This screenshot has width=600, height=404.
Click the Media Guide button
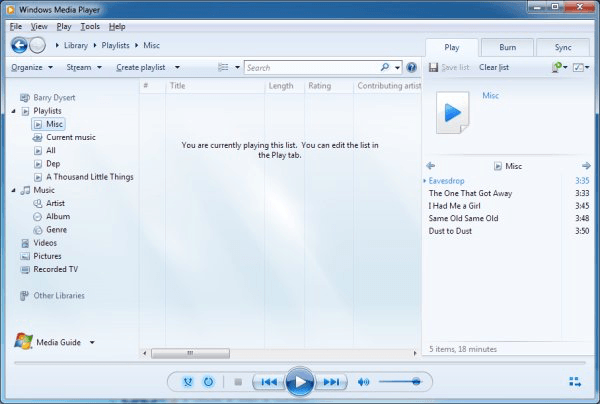[59, 342]
